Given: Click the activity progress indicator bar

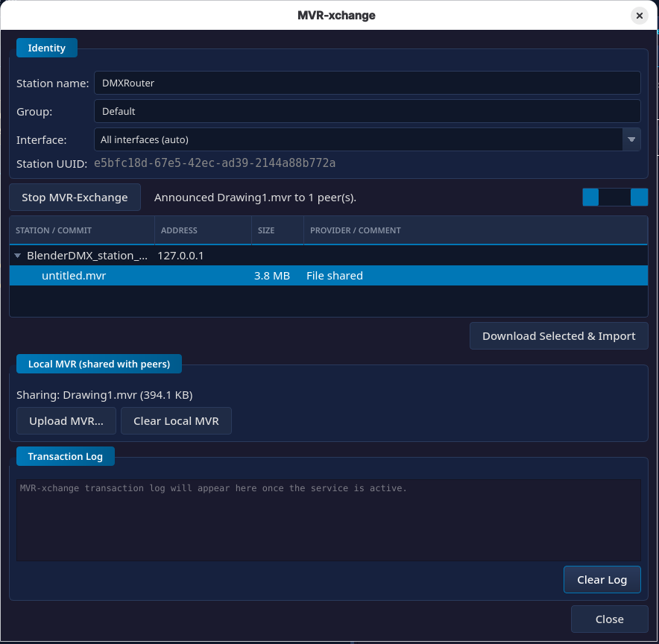Looking at the screenshot, I should 615,197.
